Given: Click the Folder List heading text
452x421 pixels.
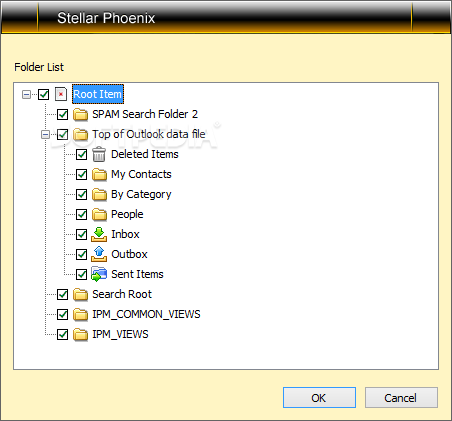Looking at the screenshot, I should [x=39, y=67].
